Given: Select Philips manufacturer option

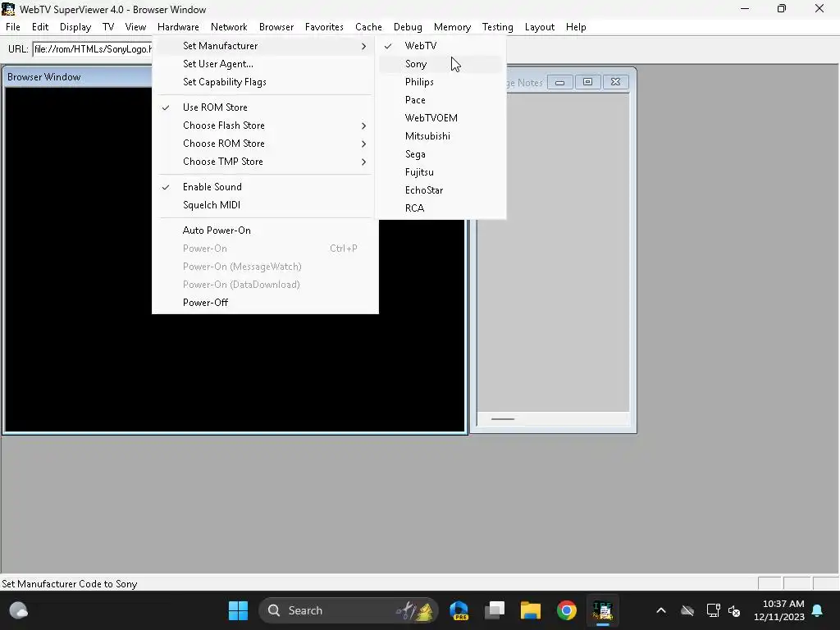Looking at the screenshot, I should click(441, 82).
